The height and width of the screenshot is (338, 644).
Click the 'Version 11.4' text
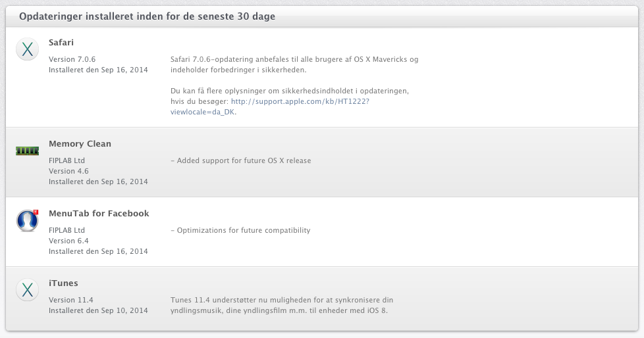71,300
